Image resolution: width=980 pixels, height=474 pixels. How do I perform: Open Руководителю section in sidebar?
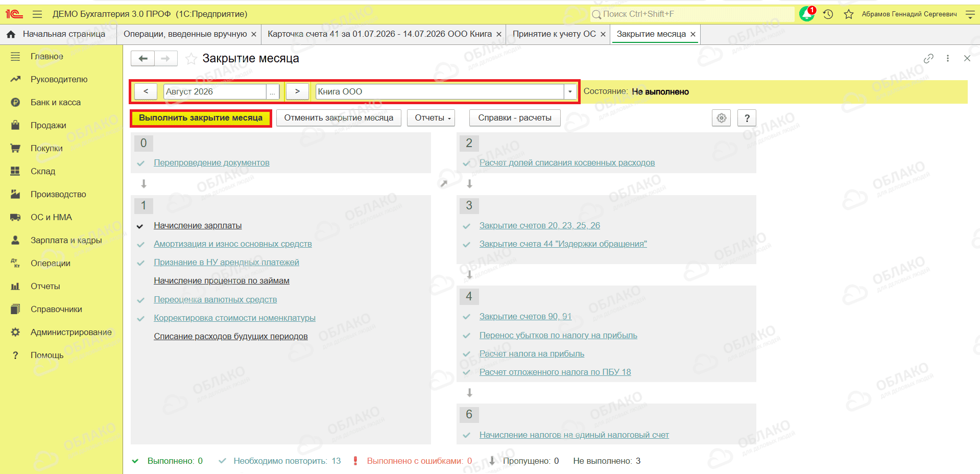pyautogui.click(x=59, y=79)
